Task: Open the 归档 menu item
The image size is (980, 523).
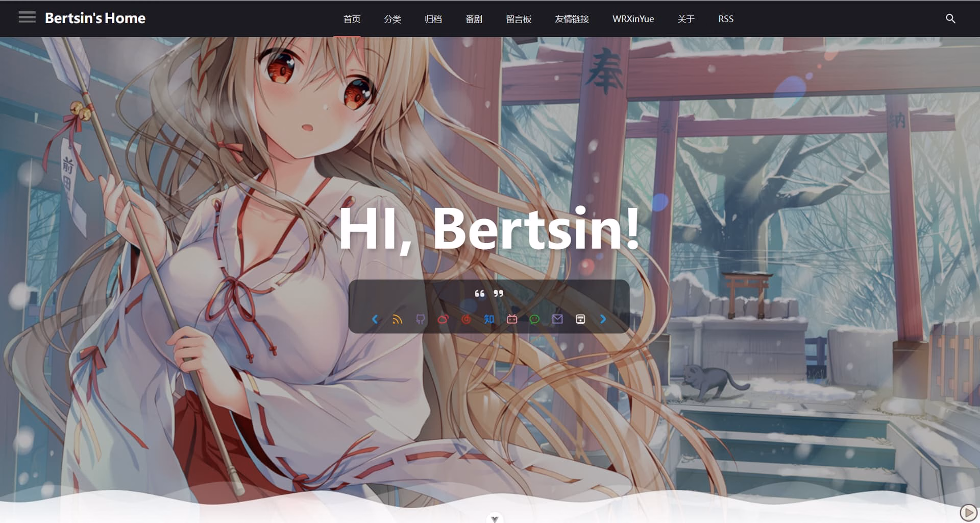Action: [433, 19]
